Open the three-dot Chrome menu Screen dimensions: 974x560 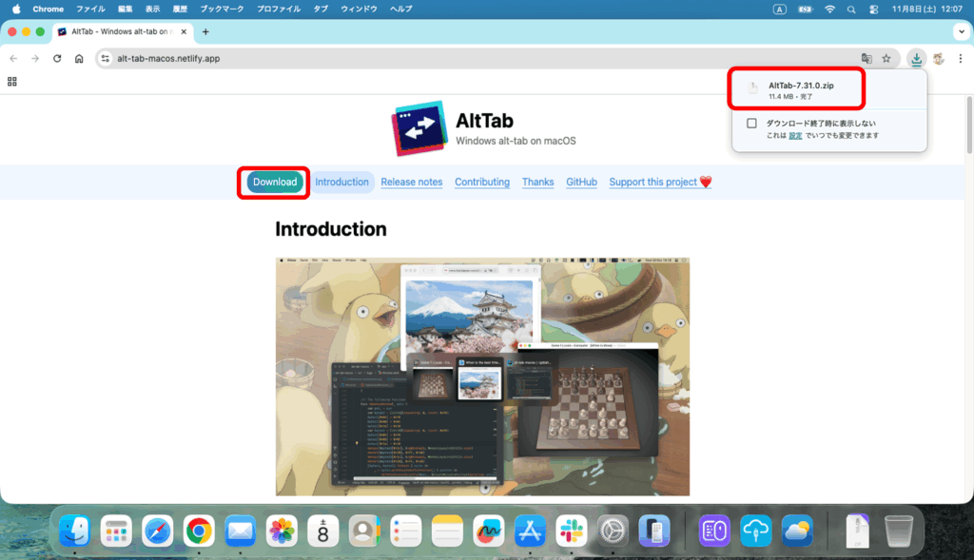[960, 58]
